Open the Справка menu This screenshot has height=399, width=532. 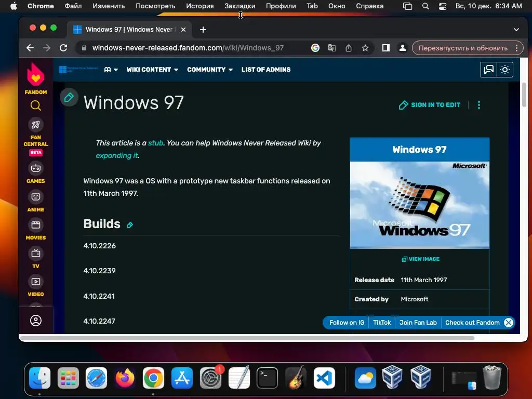[370, 6]
